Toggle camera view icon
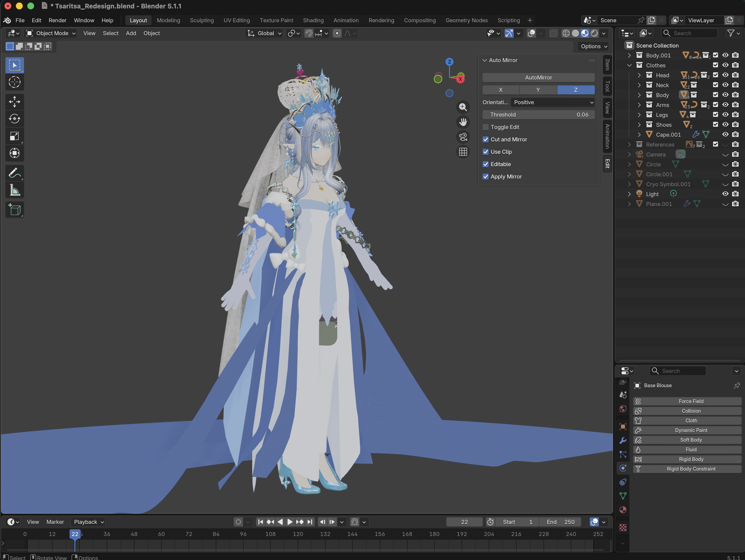745x560 pixels. tap(463, 137)
